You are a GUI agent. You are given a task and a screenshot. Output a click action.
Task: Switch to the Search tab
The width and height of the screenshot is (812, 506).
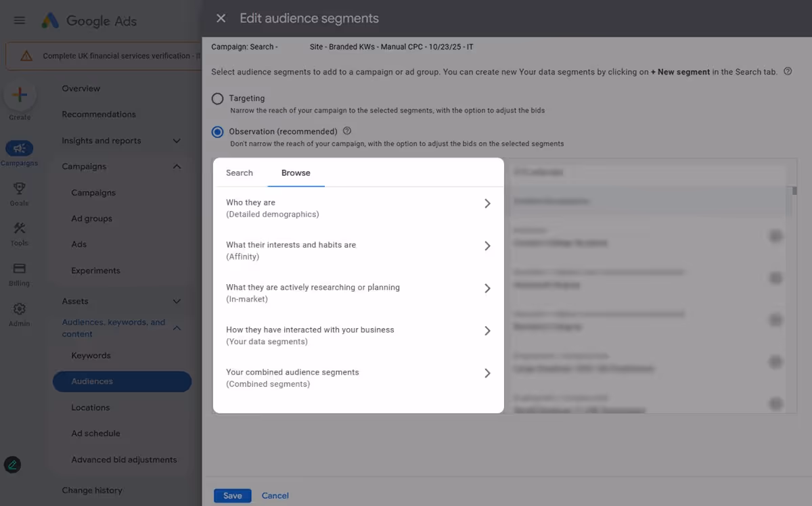tap(239, 172)
